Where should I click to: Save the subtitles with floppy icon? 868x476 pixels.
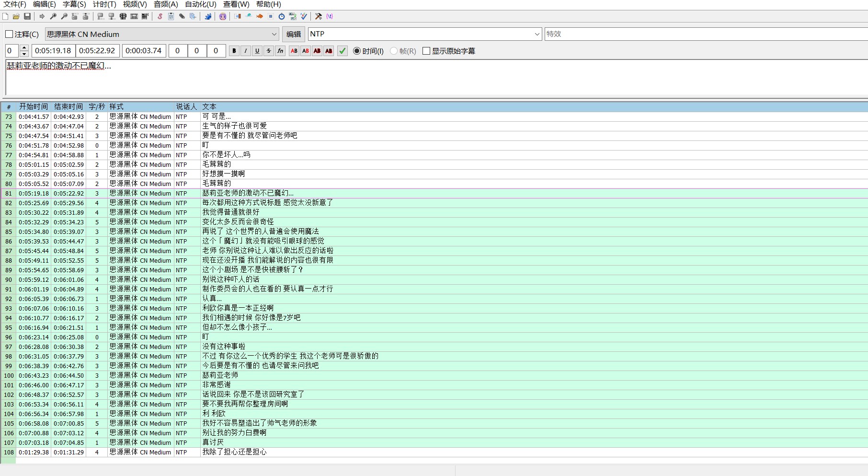tap(27, 16)
